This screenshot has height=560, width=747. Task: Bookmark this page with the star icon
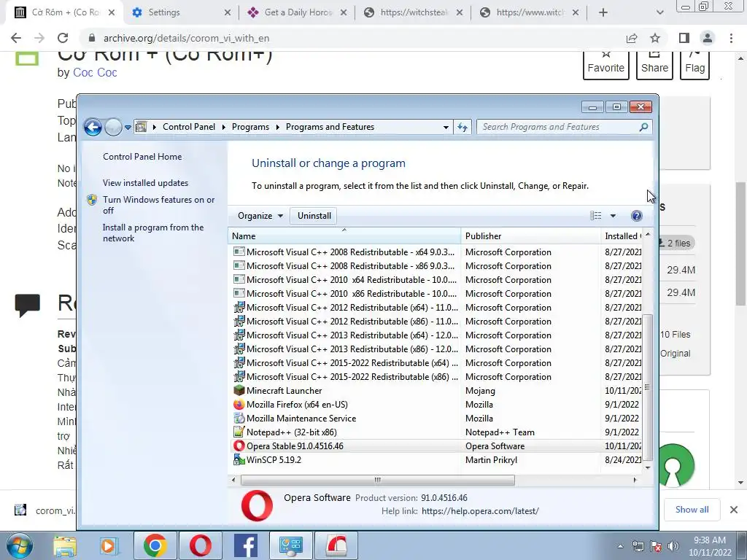655,38
